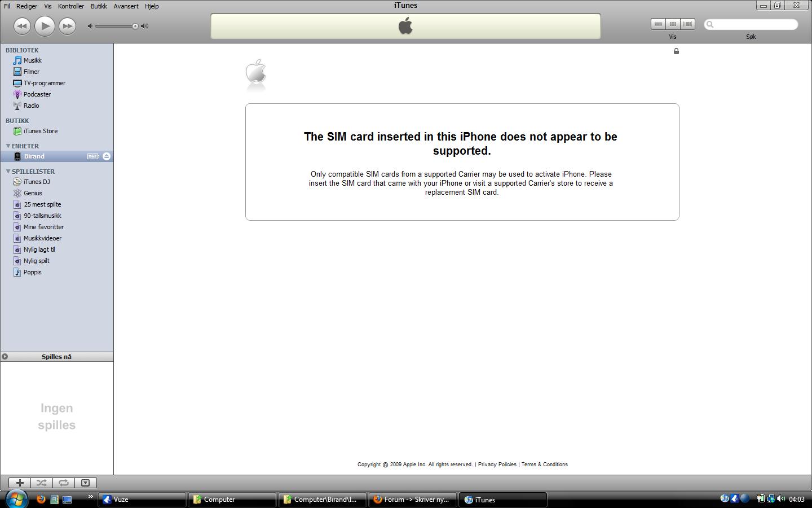Toggle repeat playback
Image resolution: width=812 pixels, height=508 pixels.
(63, 483)
